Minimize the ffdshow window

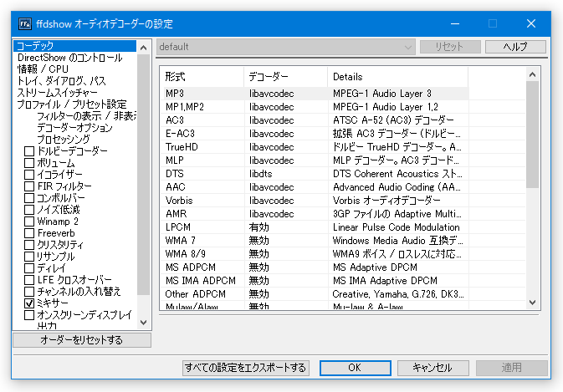click(x=455, y=24)
